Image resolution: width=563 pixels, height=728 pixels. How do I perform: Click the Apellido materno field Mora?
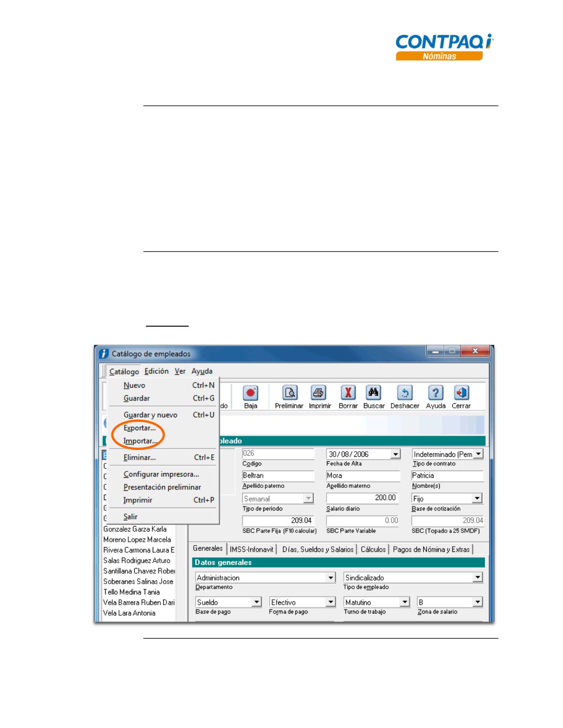[x=363, y=476]
